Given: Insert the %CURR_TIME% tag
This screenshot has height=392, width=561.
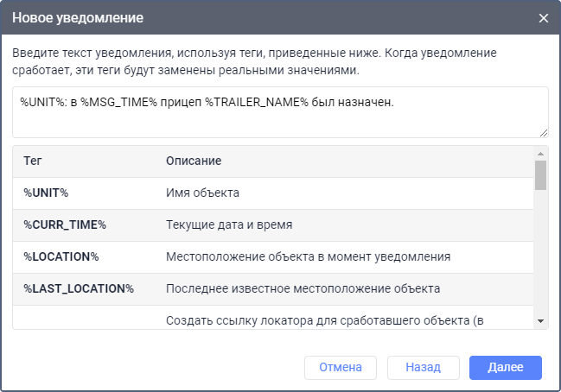Looking at the screenshot, I should click(65, 224).
